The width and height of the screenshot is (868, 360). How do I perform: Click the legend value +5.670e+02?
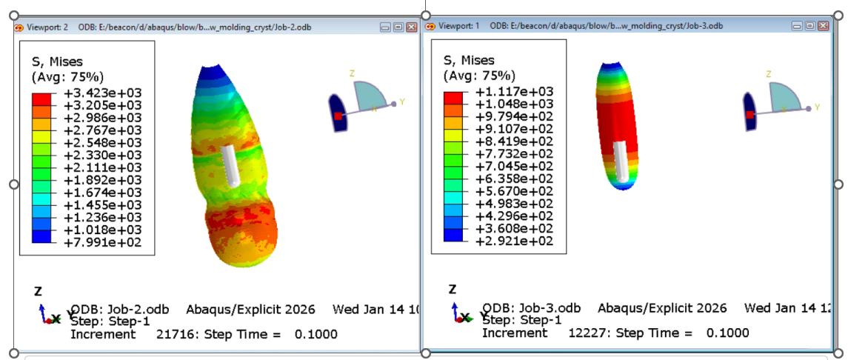pyautogui.click(x=515, y=192)
